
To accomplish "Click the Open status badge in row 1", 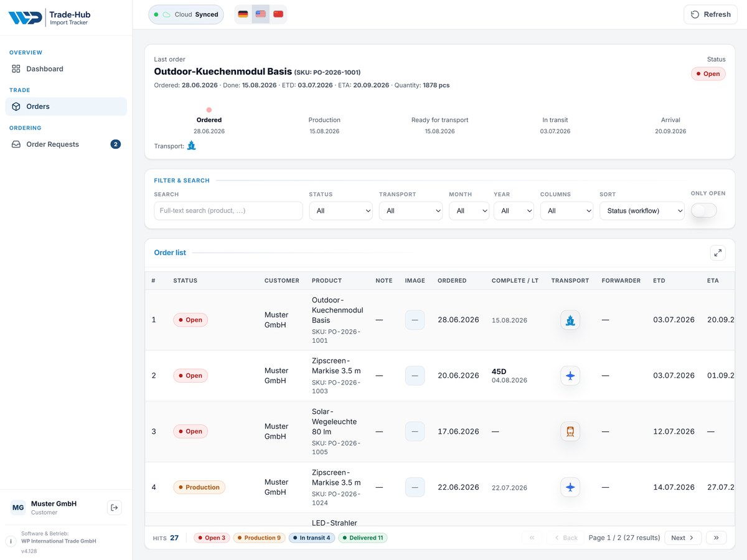I will tap(190, 320).
